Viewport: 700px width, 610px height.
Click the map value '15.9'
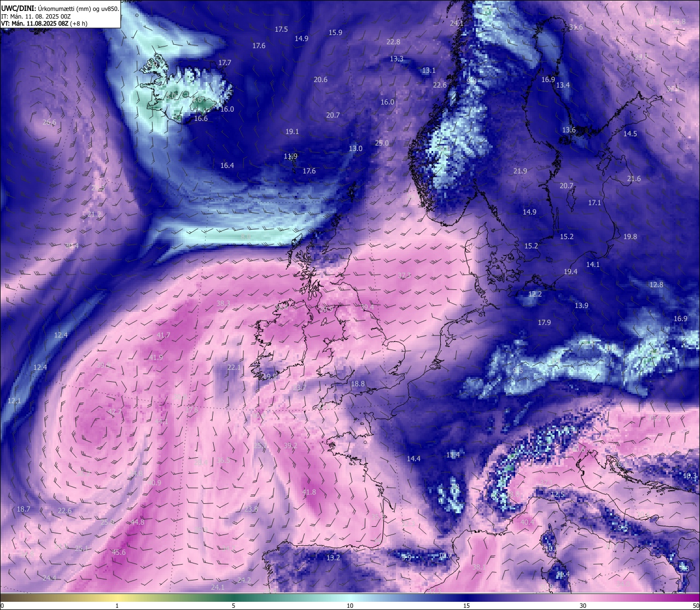pyautogui.click(x=335, y=33)
